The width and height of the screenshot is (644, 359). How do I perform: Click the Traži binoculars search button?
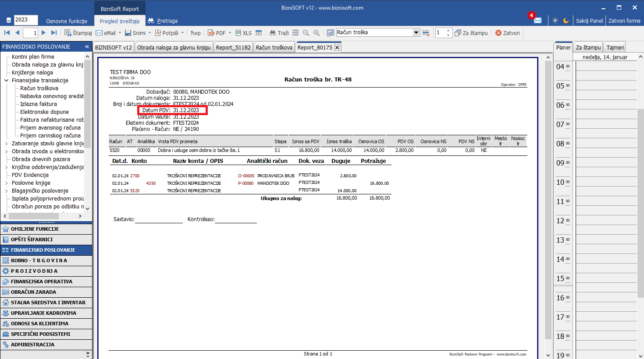[x=279, y=33]
